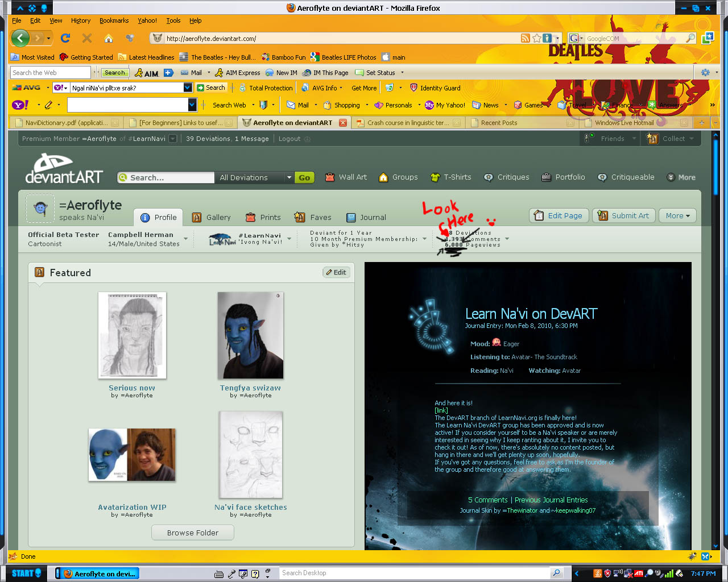Open the Faves profile tab
Viewport: 728px width, 582px height.
[313, 218]
